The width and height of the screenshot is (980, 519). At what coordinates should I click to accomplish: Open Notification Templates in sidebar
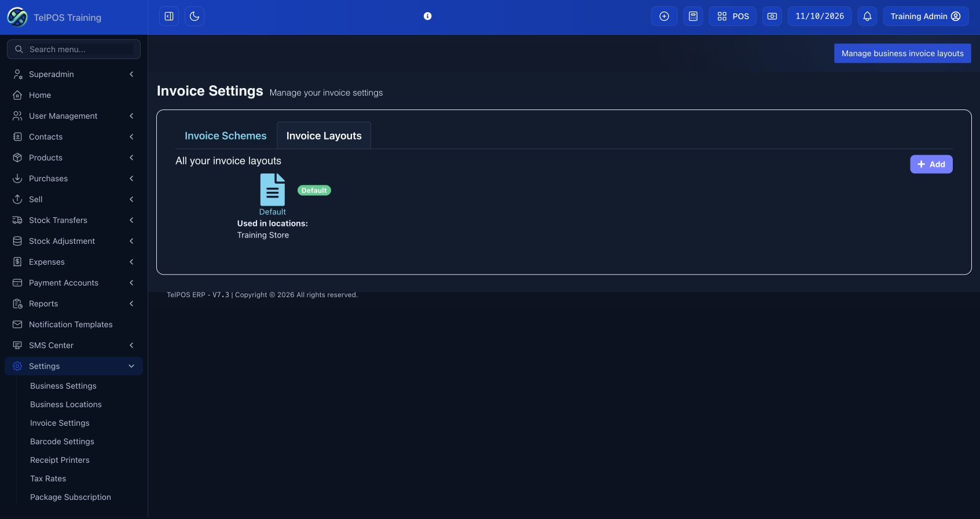[x=74, y=324]
